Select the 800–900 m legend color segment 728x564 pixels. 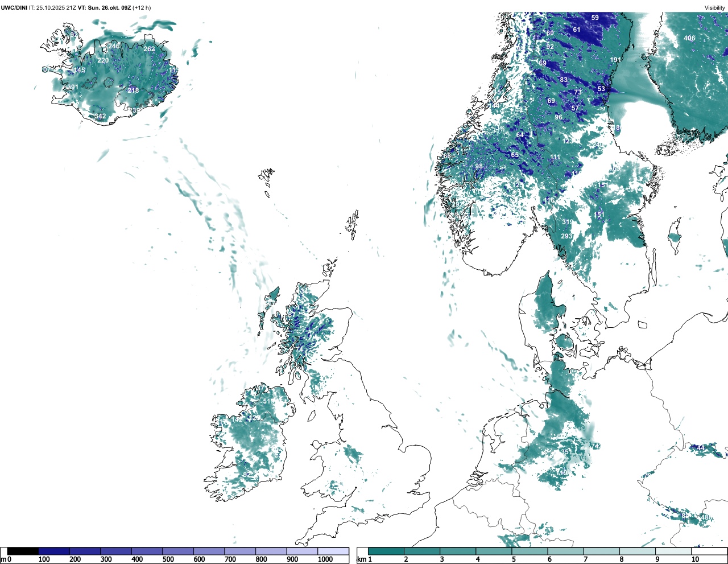[271, 551]
